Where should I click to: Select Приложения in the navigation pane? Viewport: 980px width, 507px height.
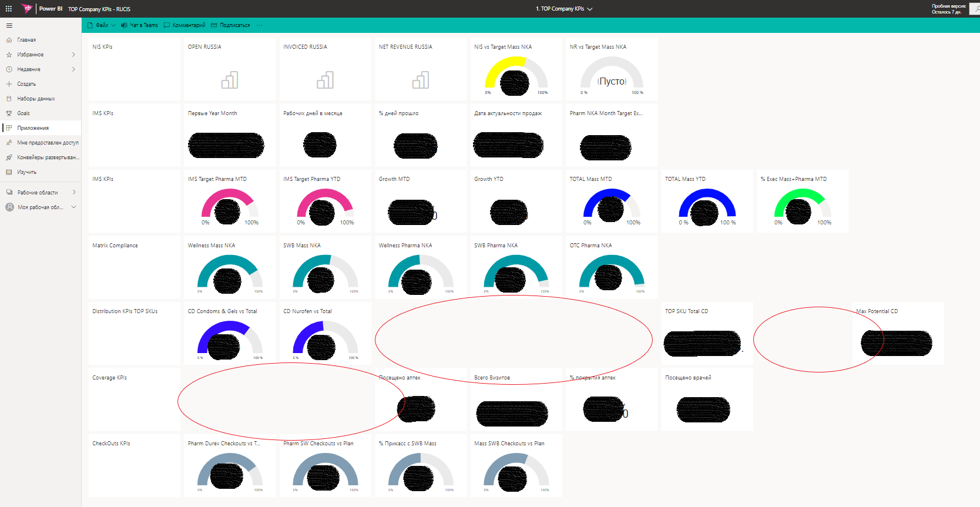coord(41,128)
